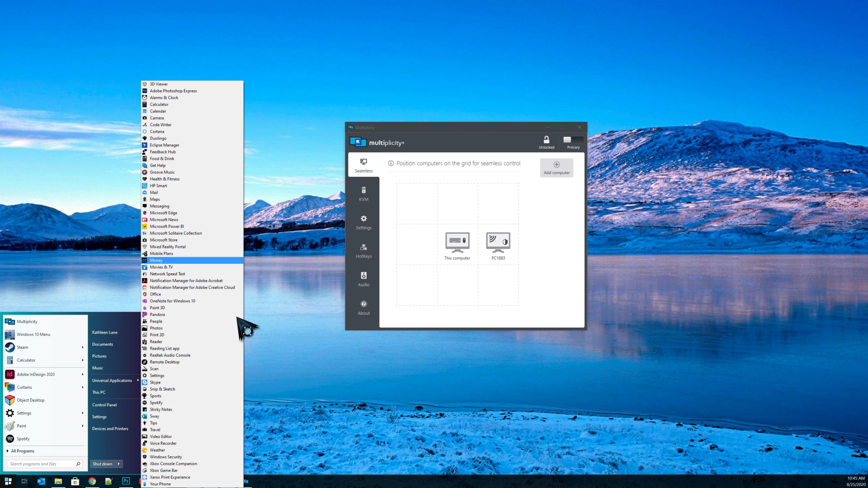This screenshot has height=488, width=868.
Task: Toggle the Primary switch
Action: pos(573,140)
